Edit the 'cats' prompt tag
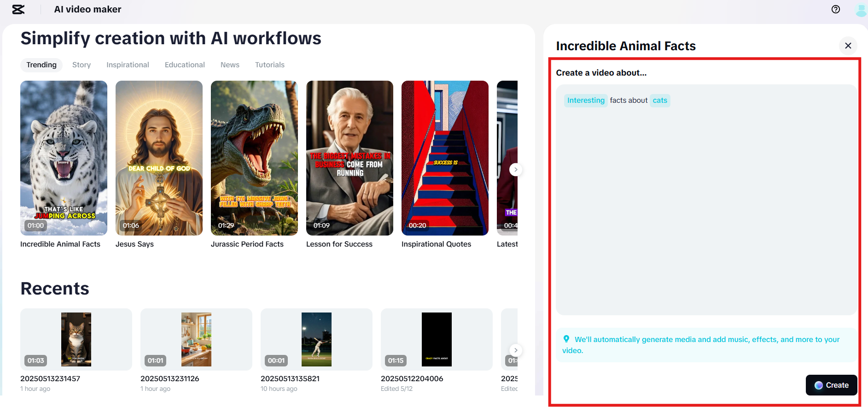 pos(660,100)
